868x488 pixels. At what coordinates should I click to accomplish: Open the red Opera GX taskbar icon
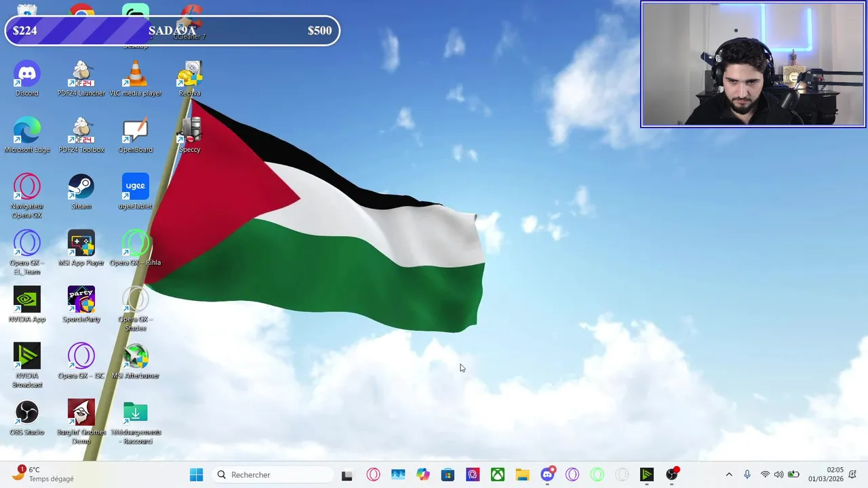[x=374, y=474]
